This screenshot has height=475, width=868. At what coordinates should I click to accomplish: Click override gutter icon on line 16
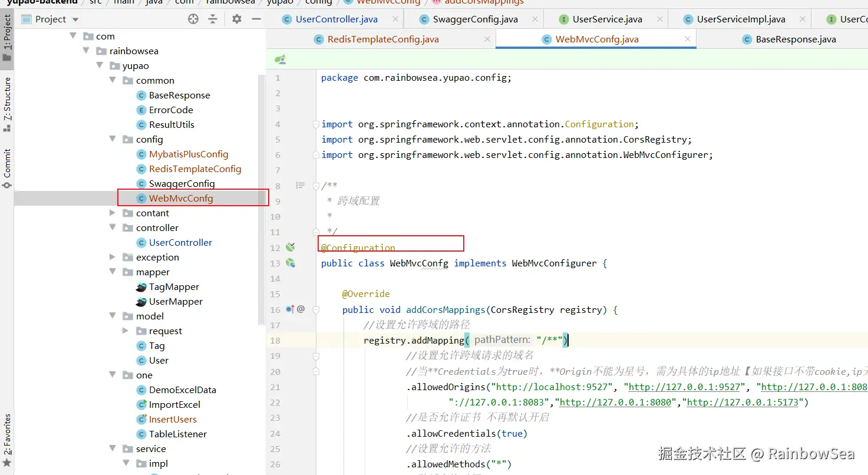(290, 309)
